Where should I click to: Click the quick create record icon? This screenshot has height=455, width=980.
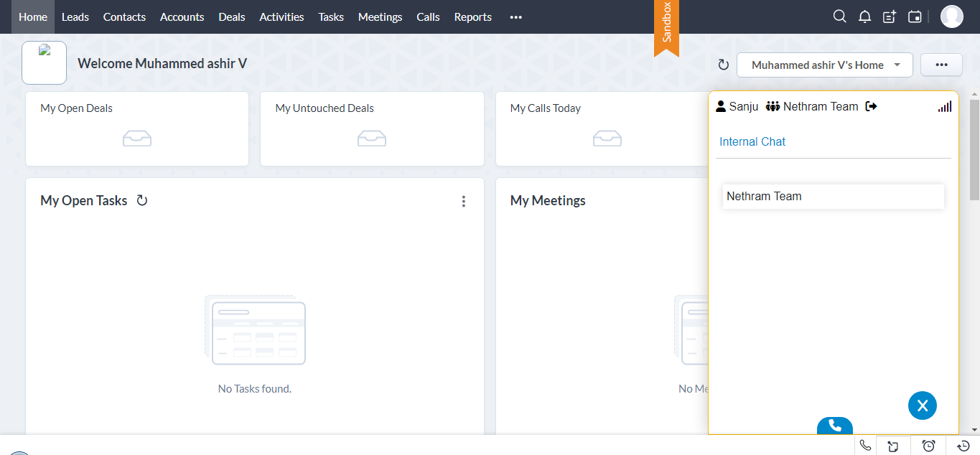pyautogui.click(x=890, y=17)
